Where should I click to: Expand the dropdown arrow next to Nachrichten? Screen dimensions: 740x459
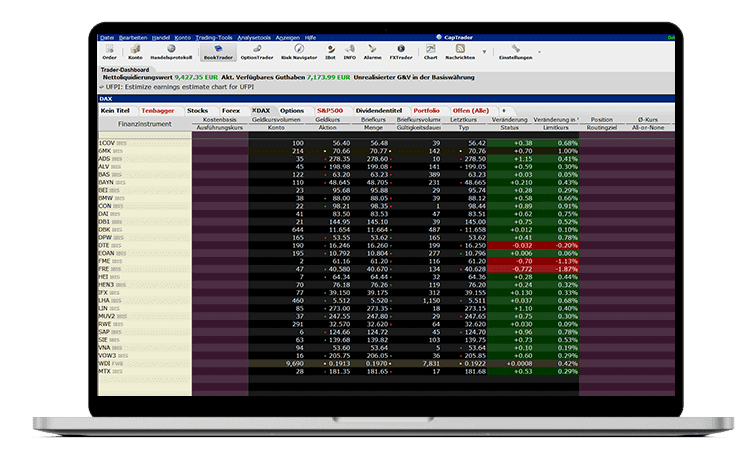coord(484,51)
